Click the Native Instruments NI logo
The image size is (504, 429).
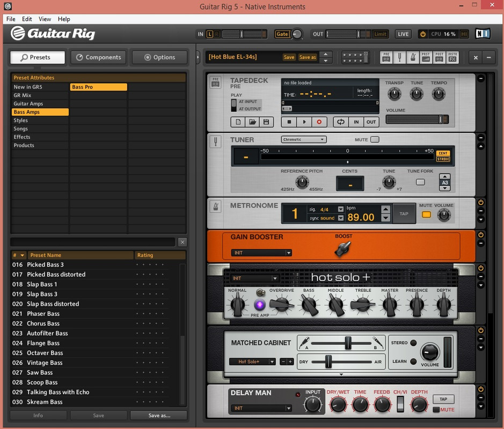click(x=483, y=34)
